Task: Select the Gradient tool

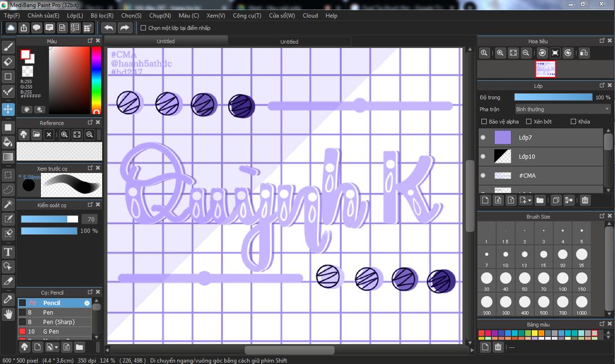Action: click(8, 157)
